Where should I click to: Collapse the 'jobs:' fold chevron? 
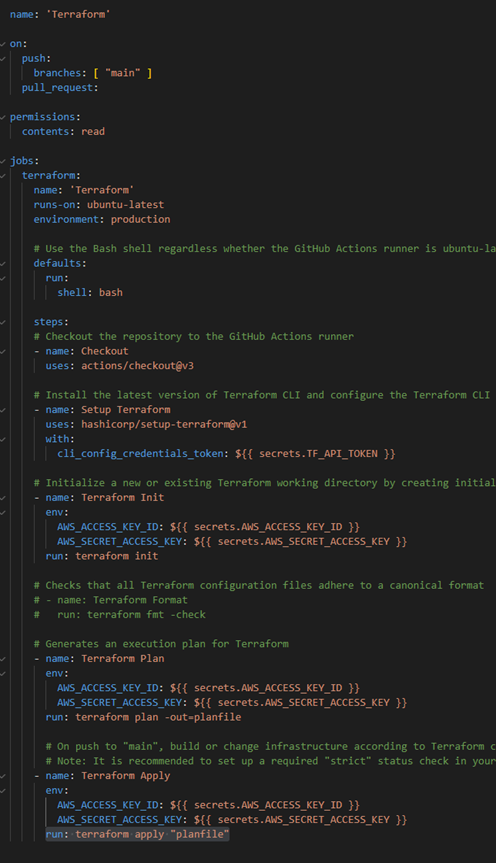click(x=3, y=161)
